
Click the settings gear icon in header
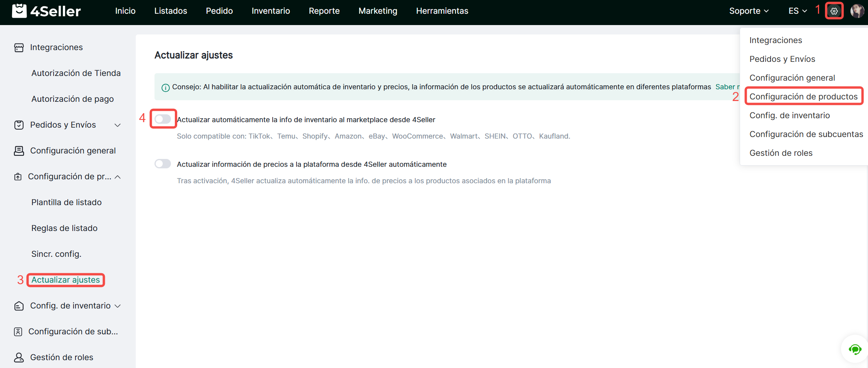pyautogui.click(x=834, y=11)
